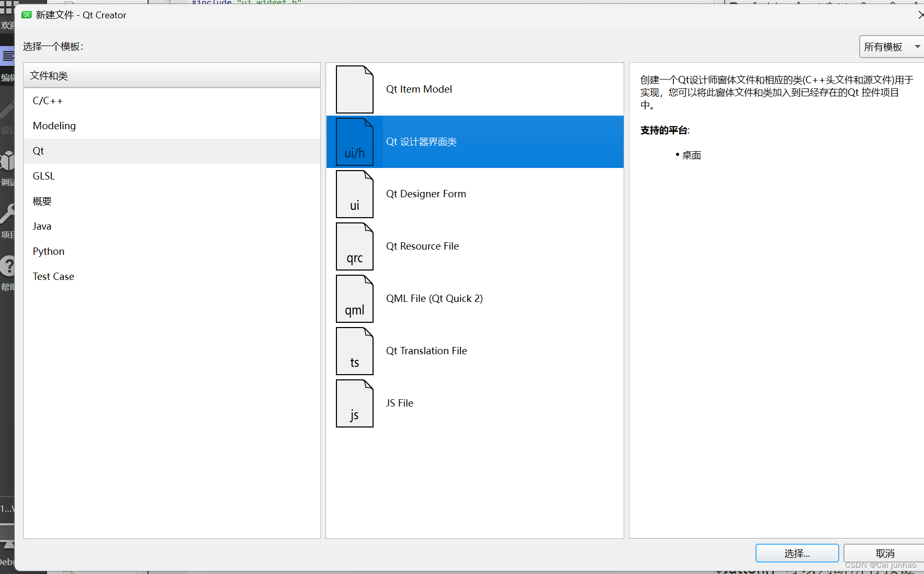This screenshot has height=574, width=924.
Task: Choose Qt 设计器界面类 template
Action: pos(475,142)
